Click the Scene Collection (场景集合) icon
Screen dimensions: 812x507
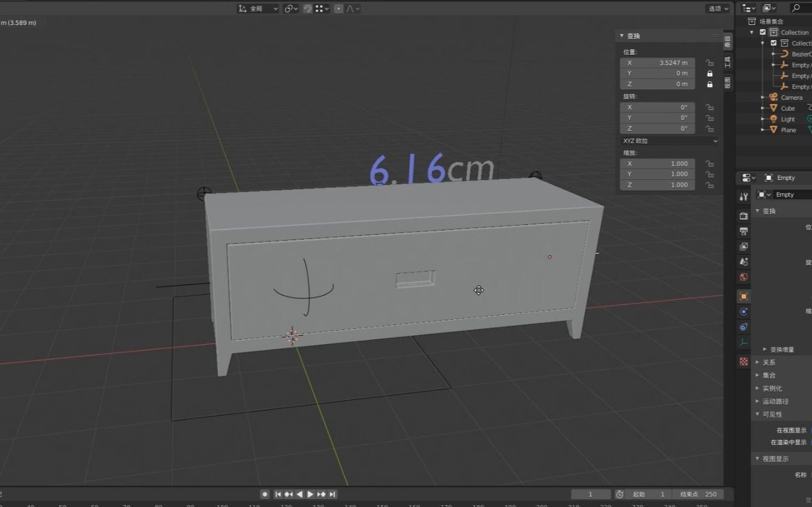click(752, 21)
